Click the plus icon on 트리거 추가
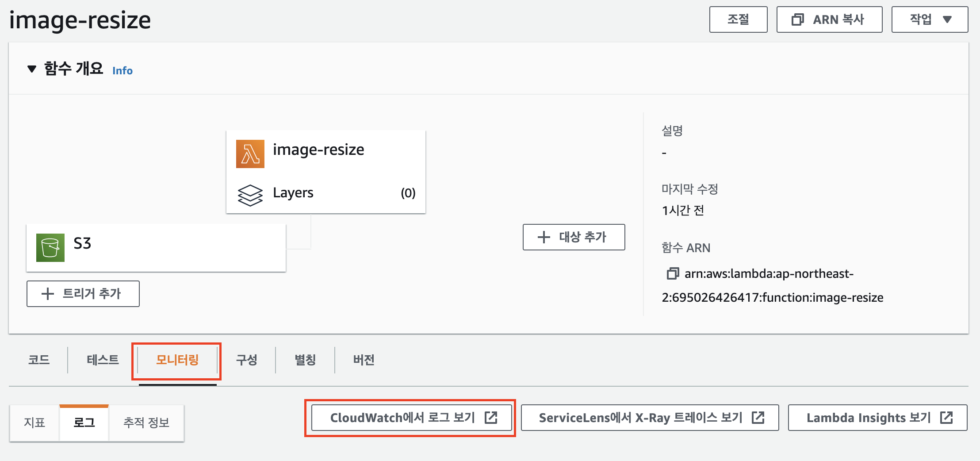 pyautogui.click(x=47, y=294)
